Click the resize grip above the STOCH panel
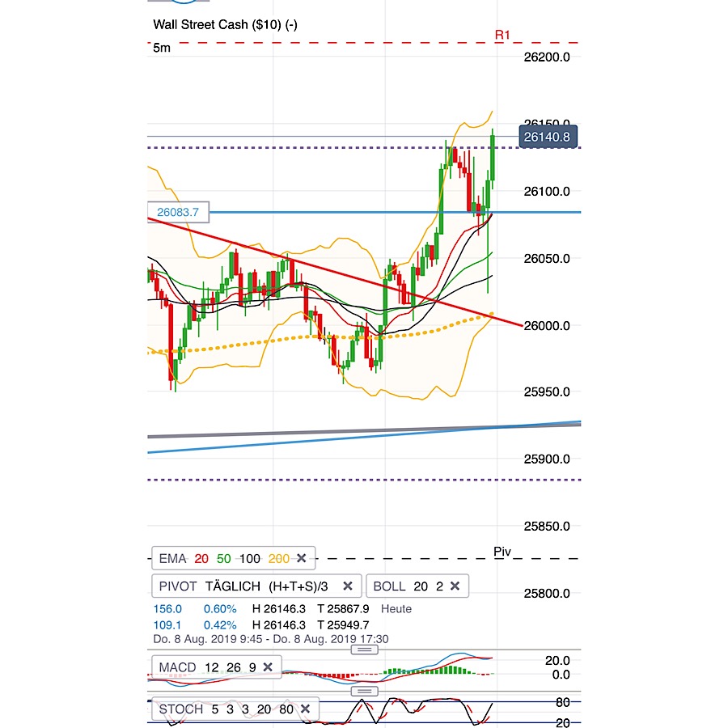 tap(364, 691)
